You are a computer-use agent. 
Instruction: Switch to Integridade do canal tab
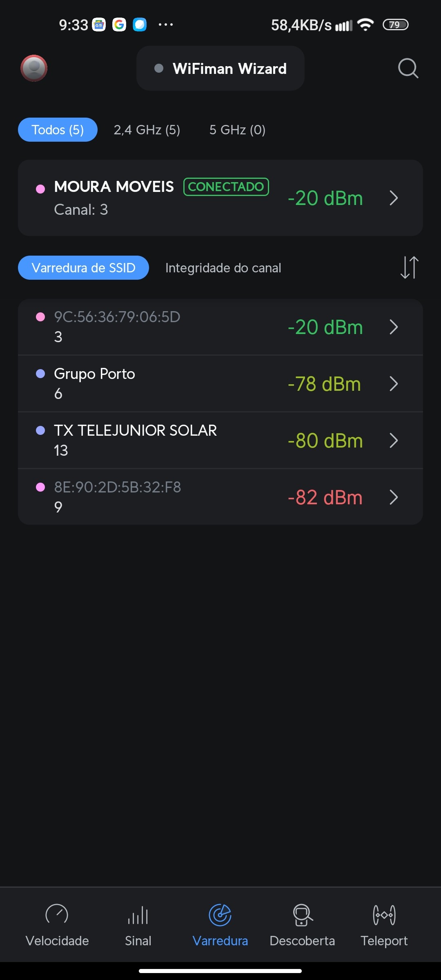point(223,268)
